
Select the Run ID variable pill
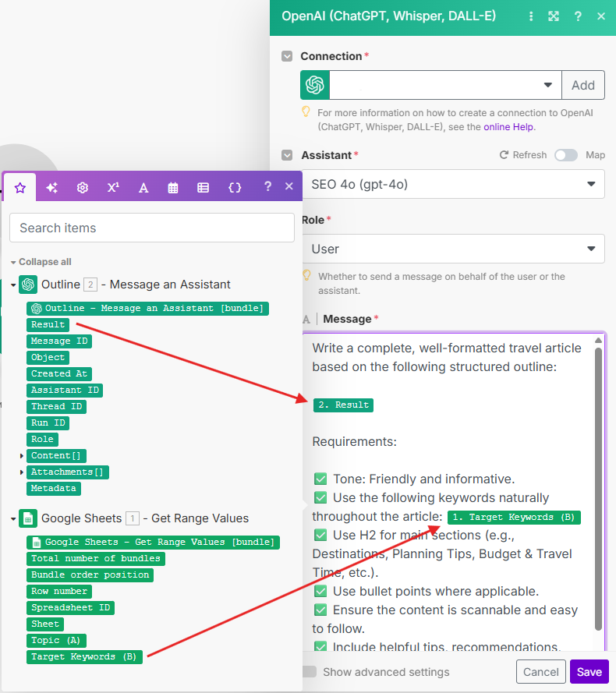click(48, 423)
